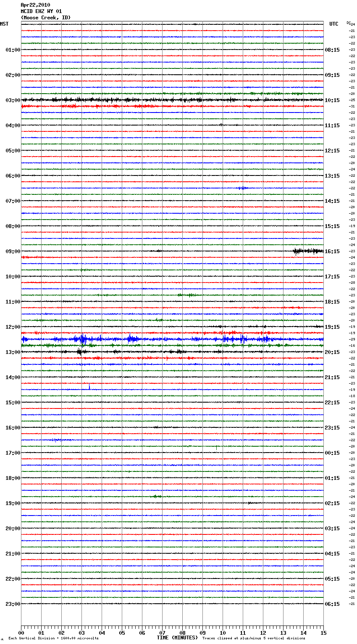
Task: Select the 08 minute axis tick label
Action: (x=182, y=633)
